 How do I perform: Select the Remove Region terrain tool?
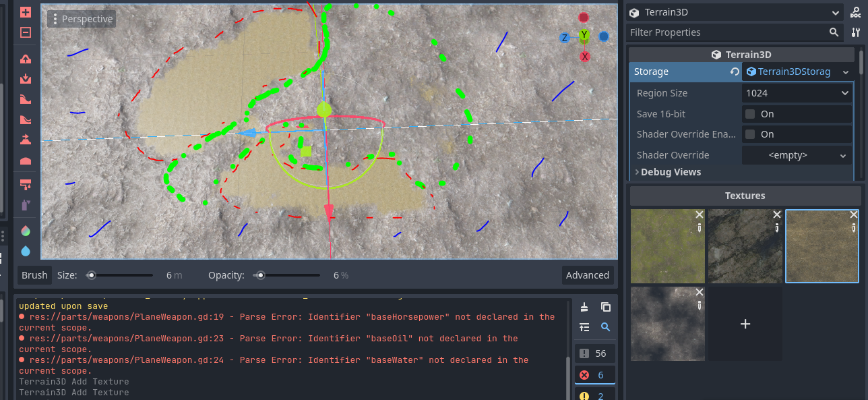(25, 32)
